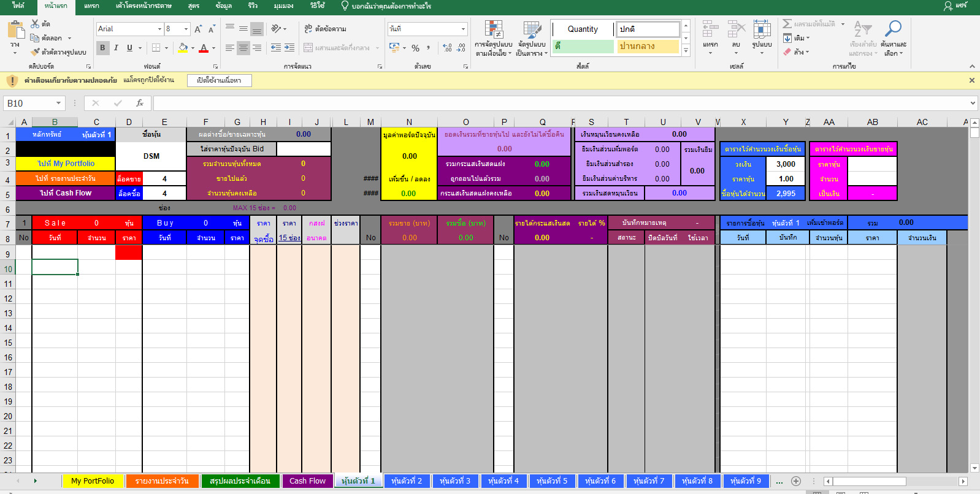Screen dimensions: 980x494
Task: Toggle center text alignment
Action: tap(243, 47)
